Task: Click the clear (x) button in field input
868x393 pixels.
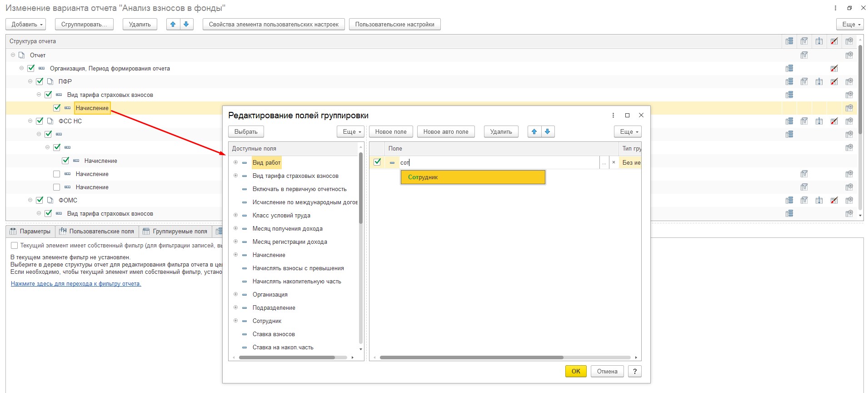Action: tap(614, 162)
